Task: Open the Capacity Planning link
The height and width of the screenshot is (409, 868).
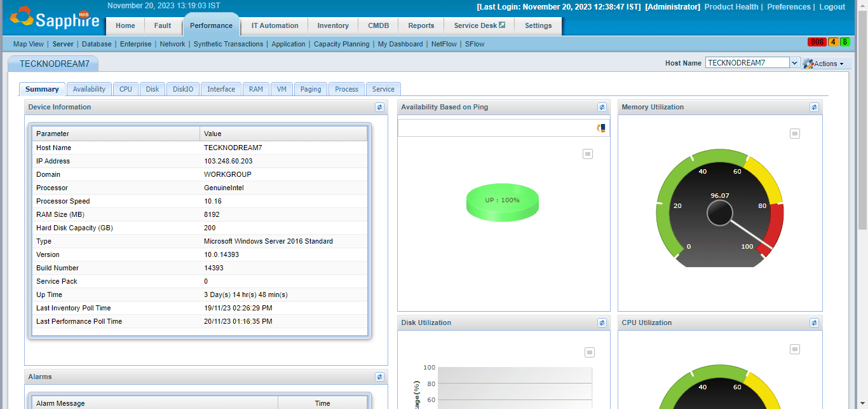Action: click(342, 44)
